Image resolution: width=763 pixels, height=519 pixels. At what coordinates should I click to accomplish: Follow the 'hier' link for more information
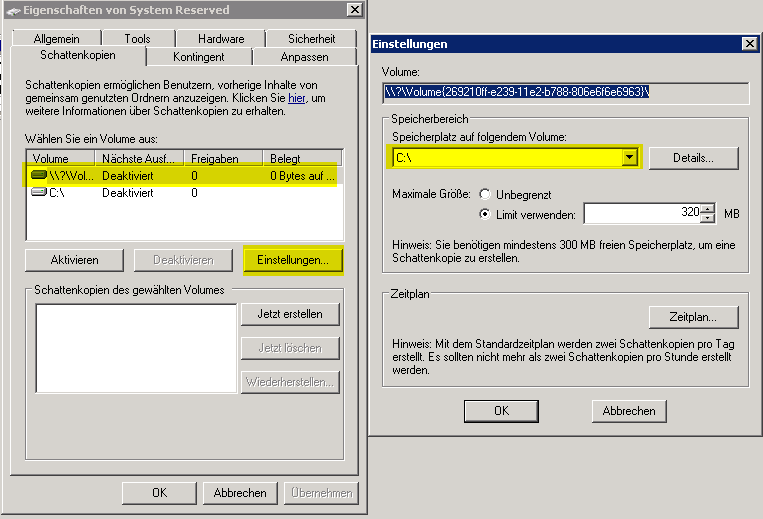(x=296, y=98)
